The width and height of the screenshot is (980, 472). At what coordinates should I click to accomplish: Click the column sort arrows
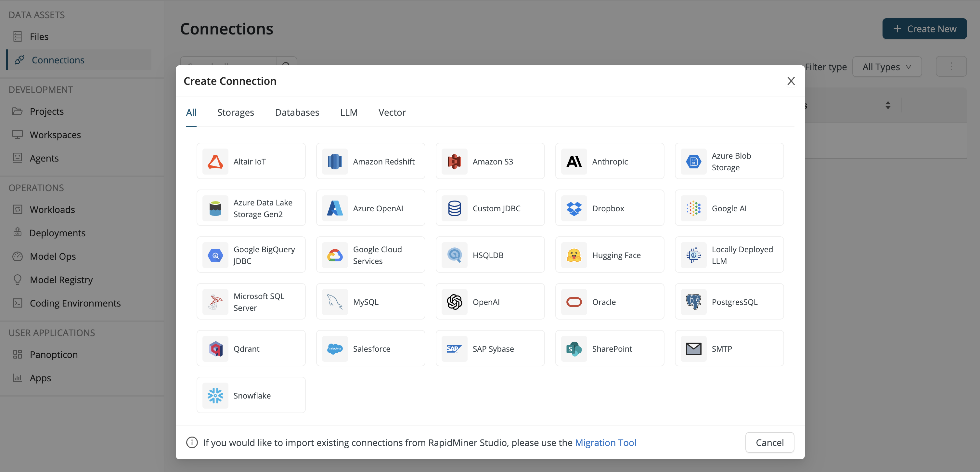(x=887, y=105)
